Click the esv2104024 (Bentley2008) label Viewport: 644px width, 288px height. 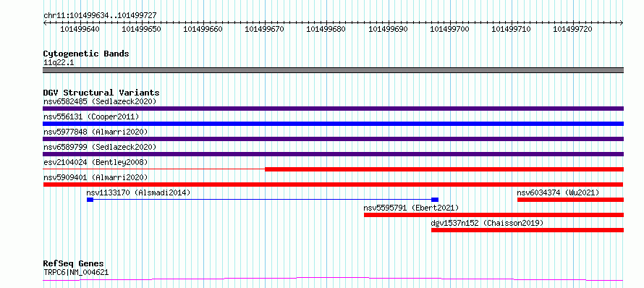(96, 162)
